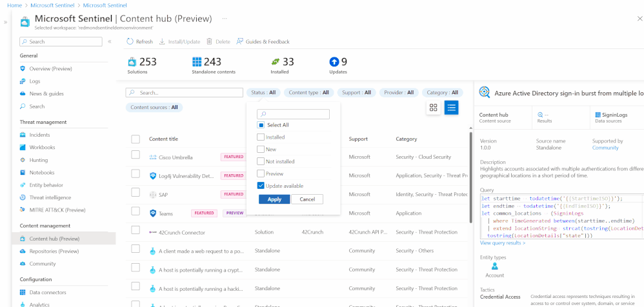Open the Support filter dropdown

coord(356,93)
